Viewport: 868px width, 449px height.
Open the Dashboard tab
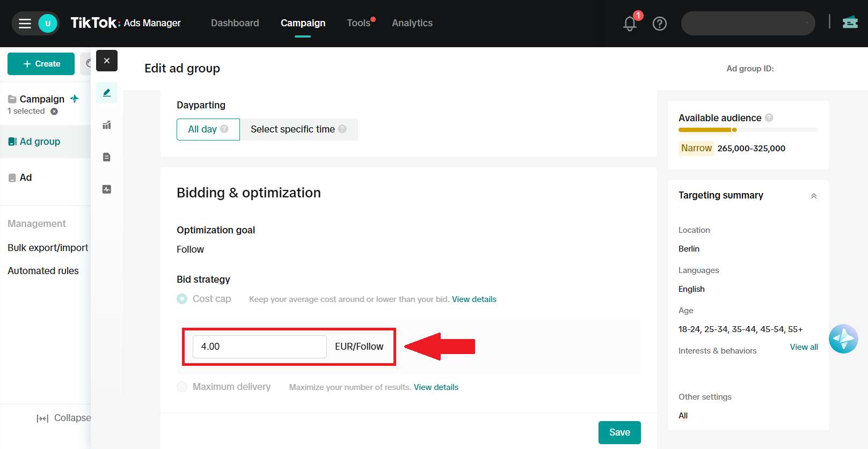click(x=235, y=23)
